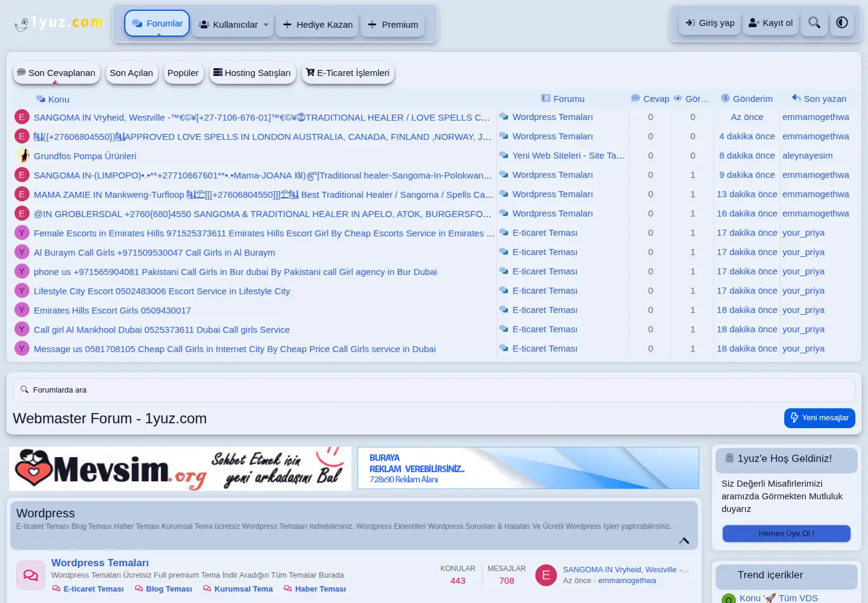Click E avatar beside latest Wordpress post

[x=546, y=575]
